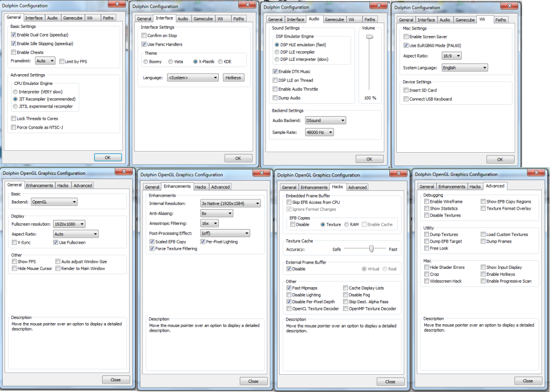Click OK in the Audio settings window

point(369,159)
